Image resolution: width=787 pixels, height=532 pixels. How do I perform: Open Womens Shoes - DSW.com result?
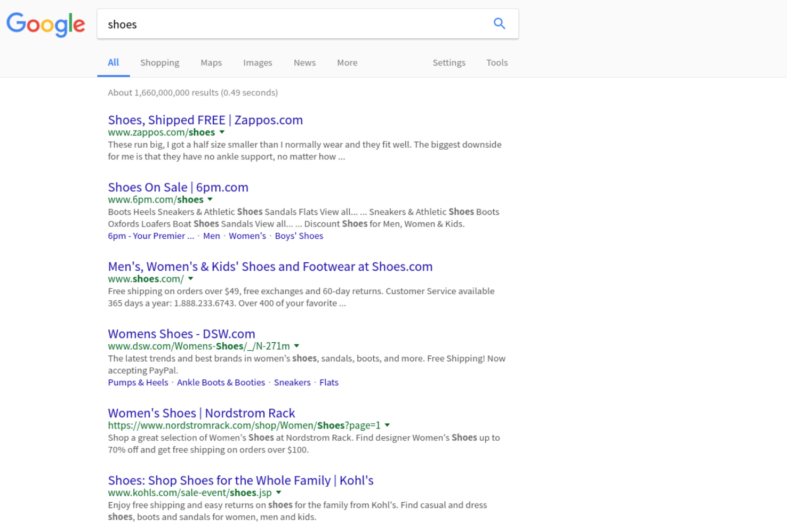182,334
